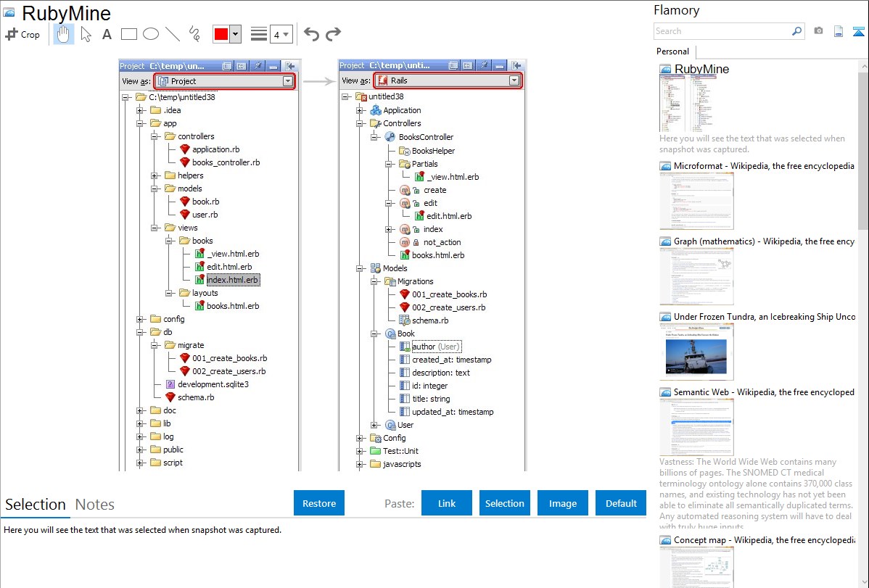
Task: Pick the straight line tool
Action: [173, 34]
